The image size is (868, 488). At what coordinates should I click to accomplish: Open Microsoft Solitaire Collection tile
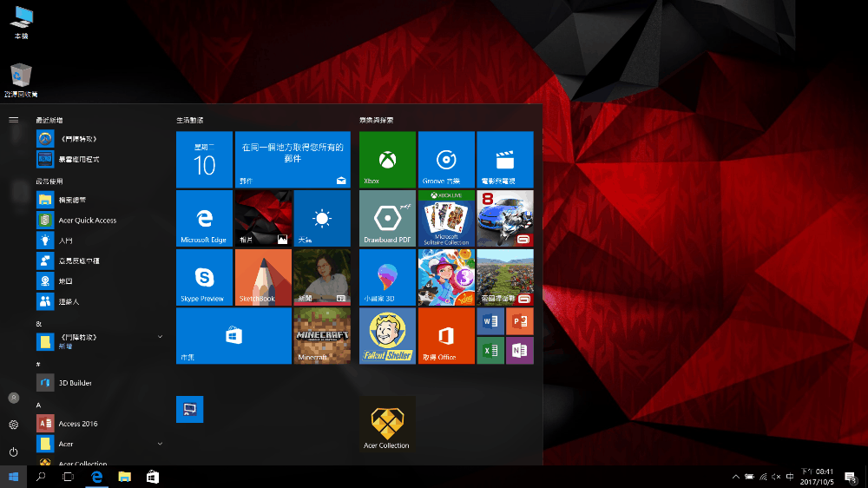[x=446, y=218]
